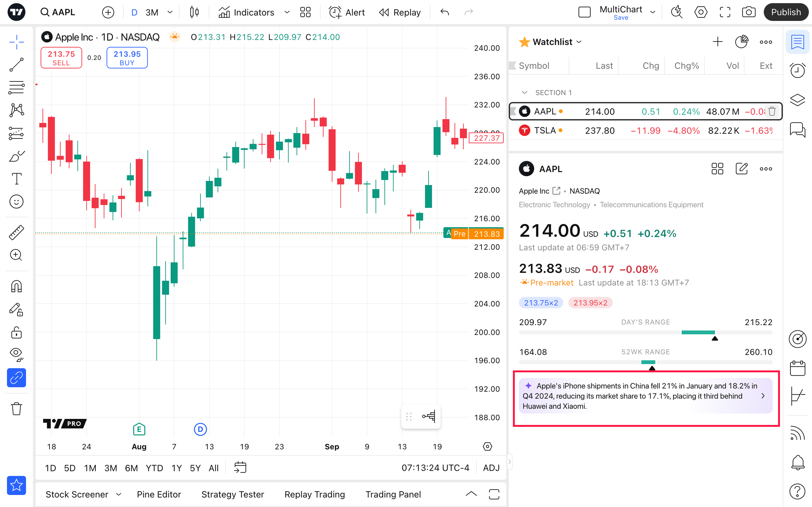
Task: Add symbol to watchlist with plus icon
Action: (x=717, y=42)
